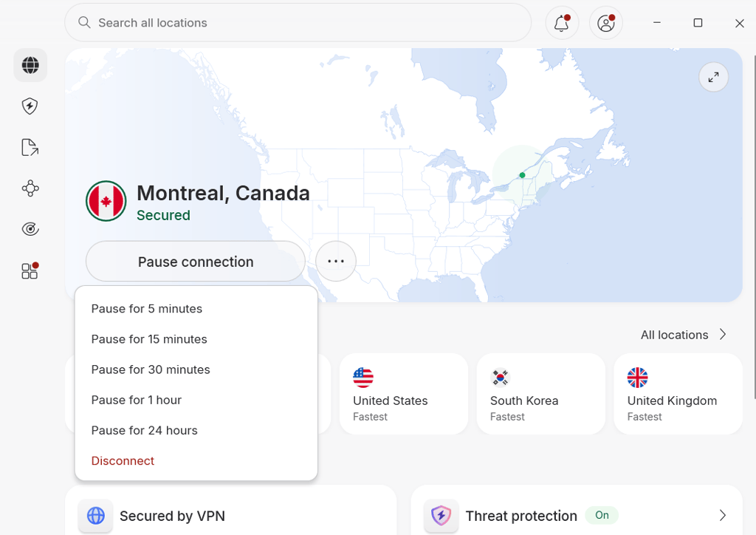Image resolution: width=756 pixels, height=535 pixels.
Task: Choose Disconnect from the menu
Action: pyautogui.click(x=196, y=460)
